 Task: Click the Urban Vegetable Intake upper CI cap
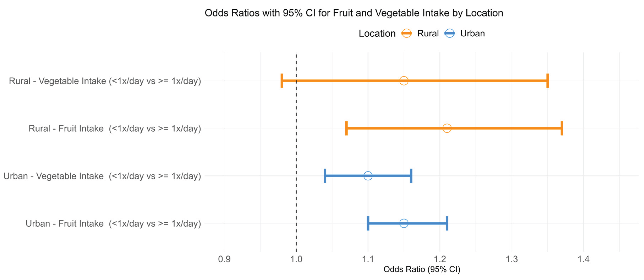(411, 176)
